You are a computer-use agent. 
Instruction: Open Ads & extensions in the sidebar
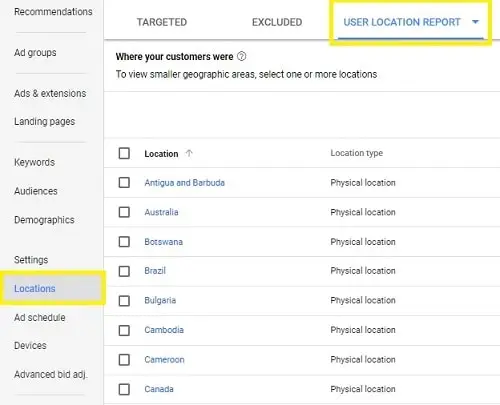(50, 93)
